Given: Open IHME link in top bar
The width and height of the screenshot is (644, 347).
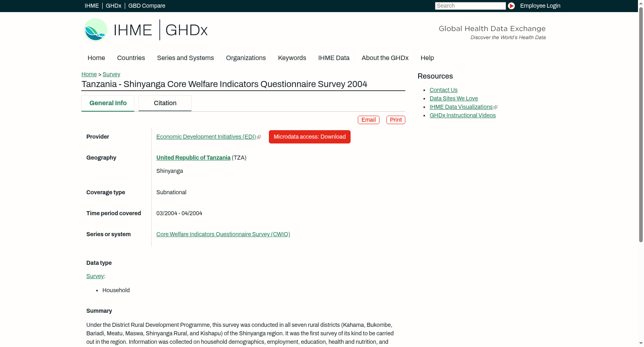Looking at the screenshot, I should click(x=92, y=6).
